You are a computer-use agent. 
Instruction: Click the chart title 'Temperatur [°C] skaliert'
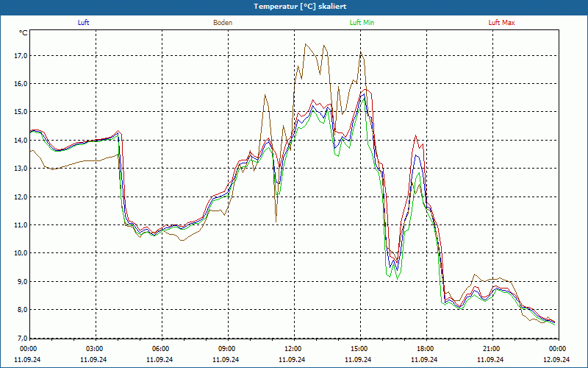point(300,7)
